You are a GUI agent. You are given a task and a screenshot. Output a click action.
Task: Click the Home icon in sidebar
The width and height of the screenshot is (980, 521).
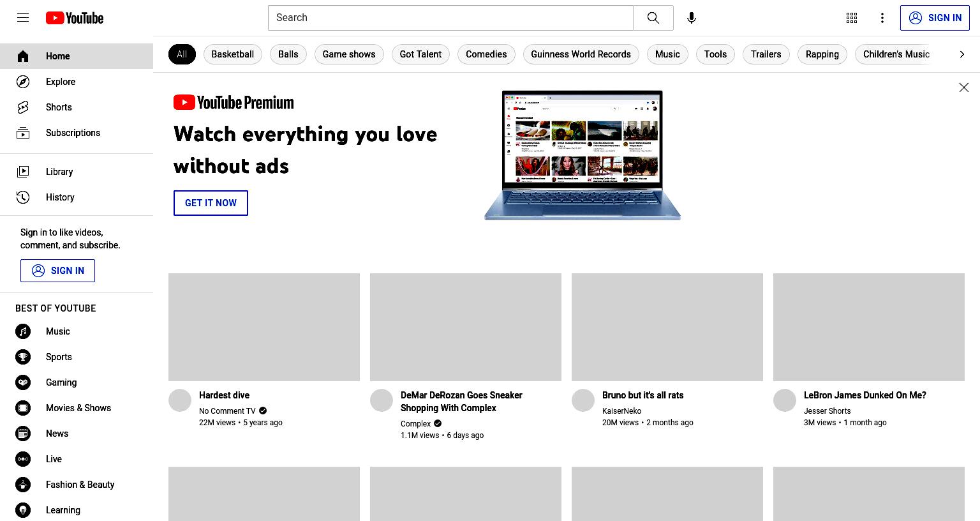tap(23, 56)
